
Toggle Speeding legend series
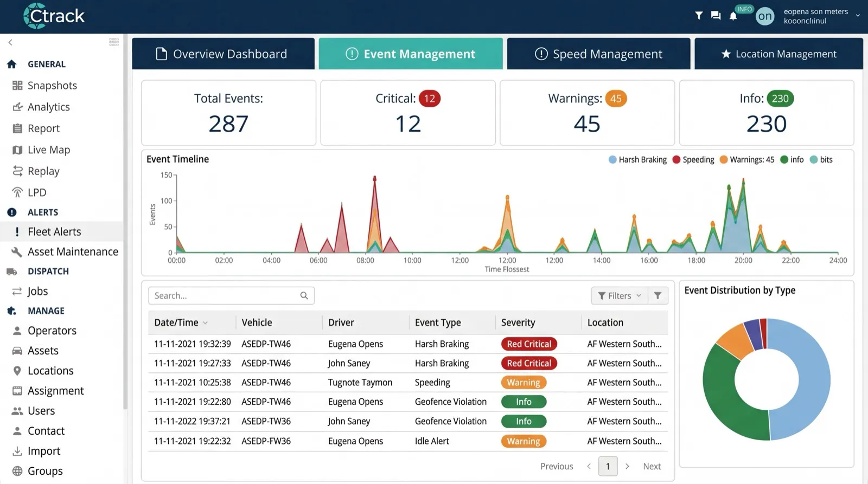[x=693, y=159]
